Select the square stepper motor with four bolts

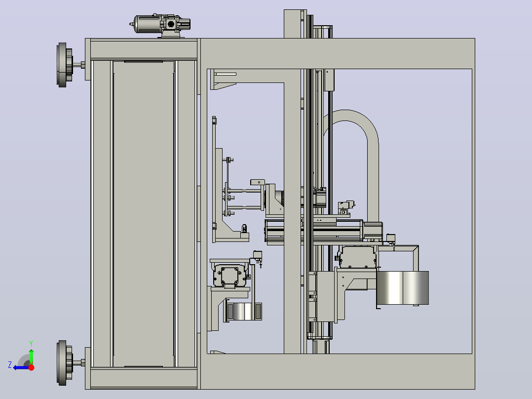(x=230, y=275)
